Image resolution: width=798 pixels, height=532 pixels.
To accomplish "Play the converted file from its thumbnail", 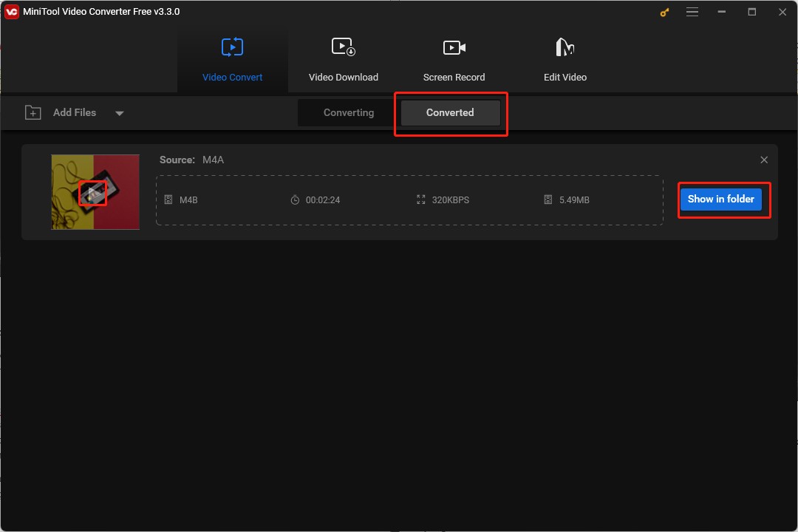I will (92, 194).
